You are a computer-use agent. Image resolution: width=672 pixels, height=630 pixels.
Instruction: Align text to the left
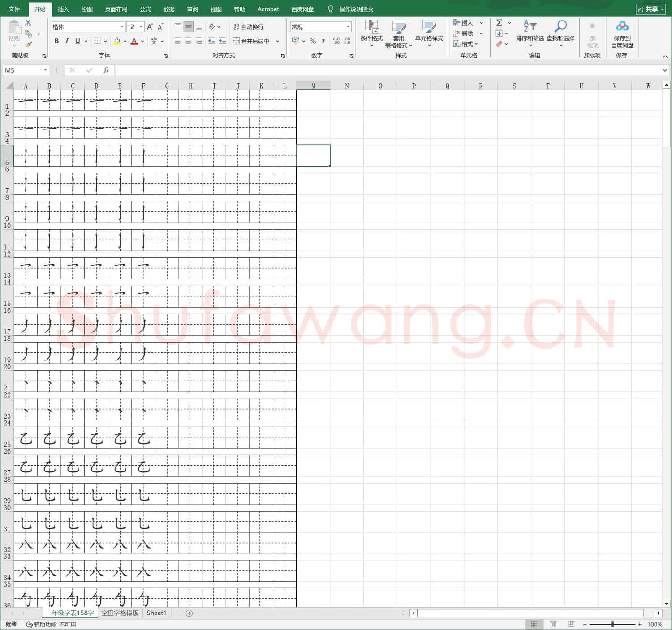tap(178, 41)
